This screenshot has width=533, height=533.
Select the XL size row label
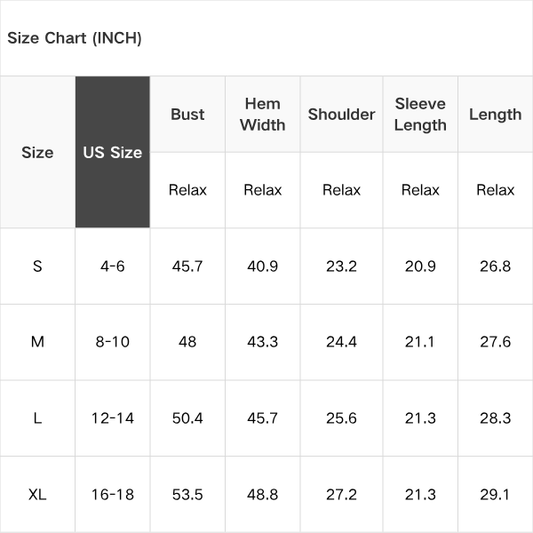[37, 495]
